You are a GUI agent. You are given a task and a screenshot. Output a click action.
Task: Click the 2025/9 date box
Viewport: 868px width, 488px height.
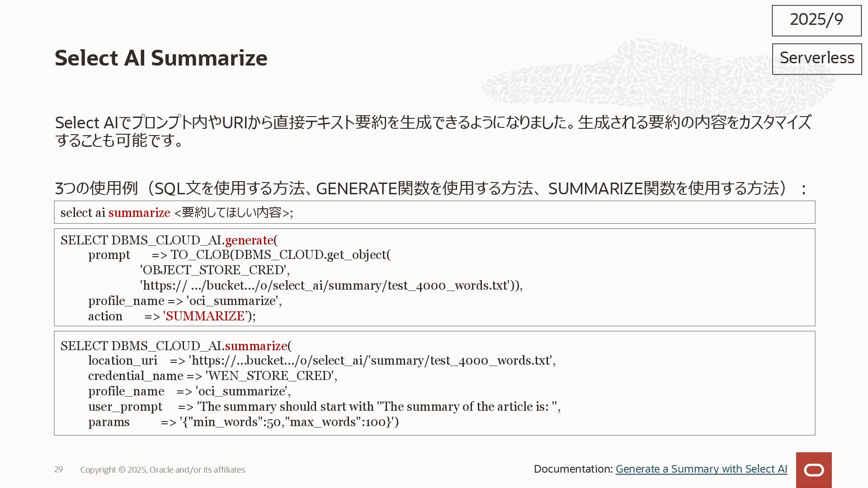tap(816, 20)
